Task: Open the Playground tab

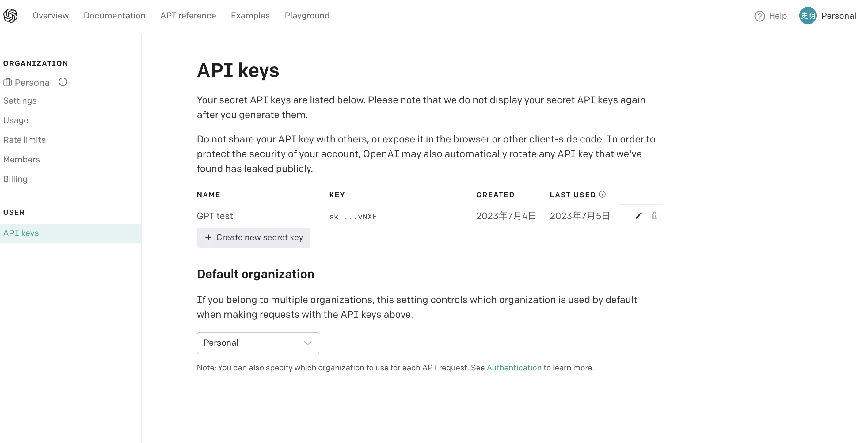Action: (x=307, y=16)
